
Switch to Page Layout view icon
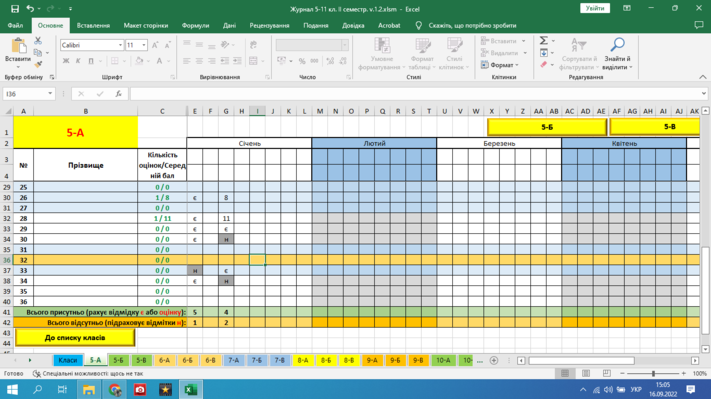[x=585, y=373]
